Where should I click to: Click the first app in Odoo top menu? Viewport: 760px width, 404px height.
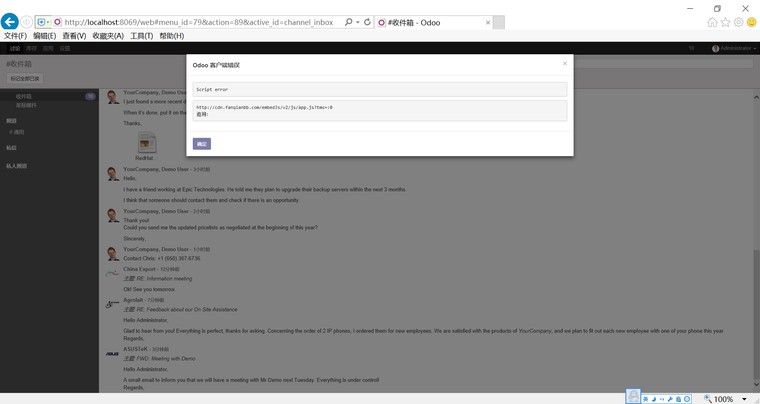[15, 48]
